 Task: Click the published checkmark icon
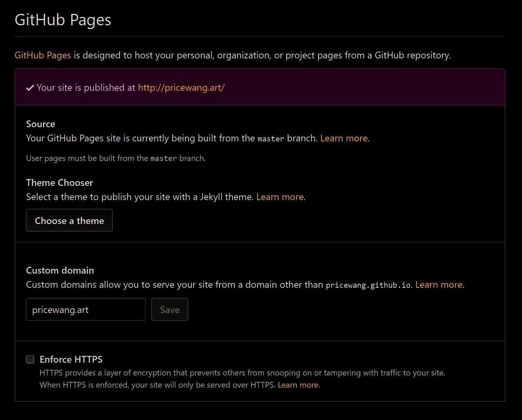click(x=30, y=88)
